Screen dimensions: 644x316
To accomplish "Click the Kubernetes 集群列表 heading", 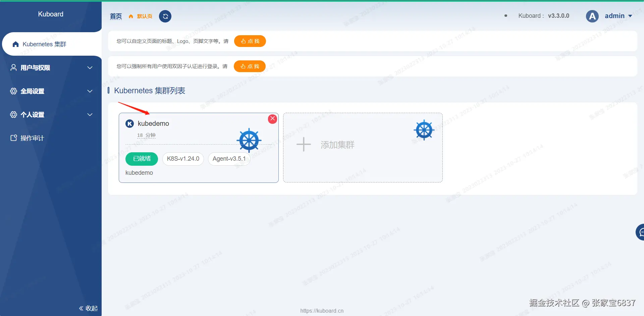I will pyautogui.click(x=150, y=91).
